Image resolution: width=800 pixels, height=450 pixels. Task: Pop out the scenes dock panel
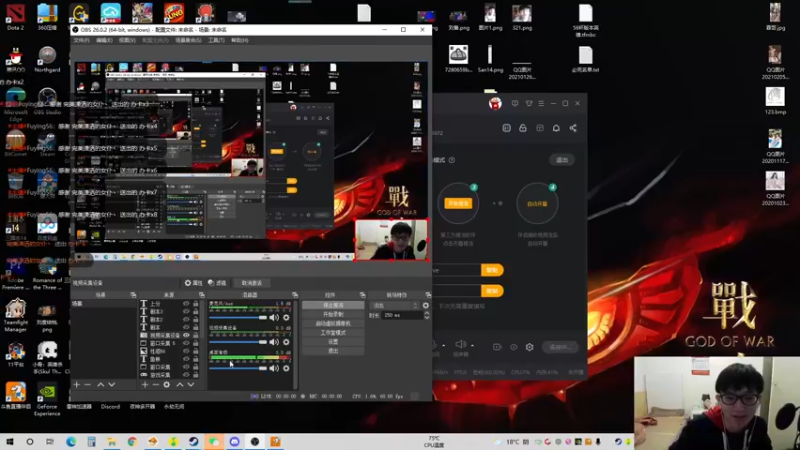[133, 295]
